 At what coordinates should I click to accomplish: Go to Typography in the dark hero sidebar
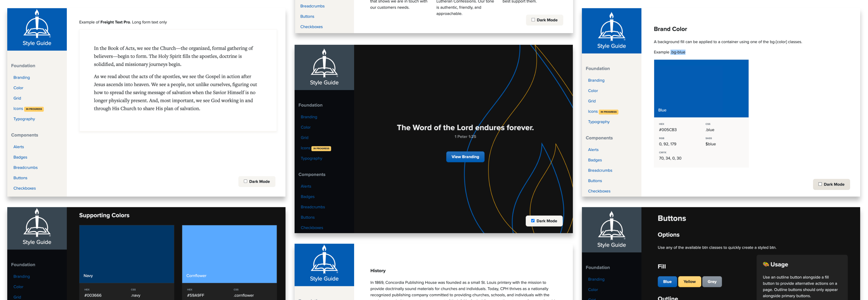(x=312, y=158)
